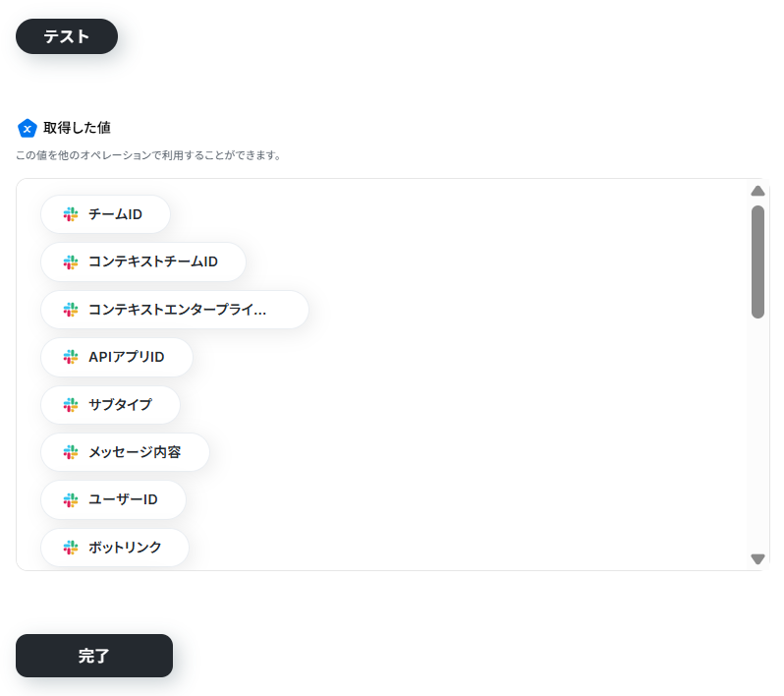Click the blue pentagon 取得した値 icon
This screenshot has height=696, width=784.
pos(27,128)
